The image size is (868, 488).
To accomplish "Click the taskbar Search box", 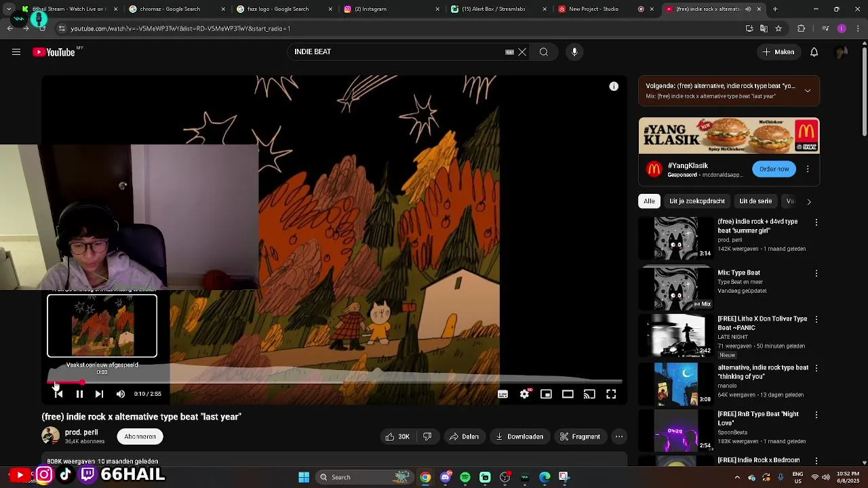I will point(365,477).
